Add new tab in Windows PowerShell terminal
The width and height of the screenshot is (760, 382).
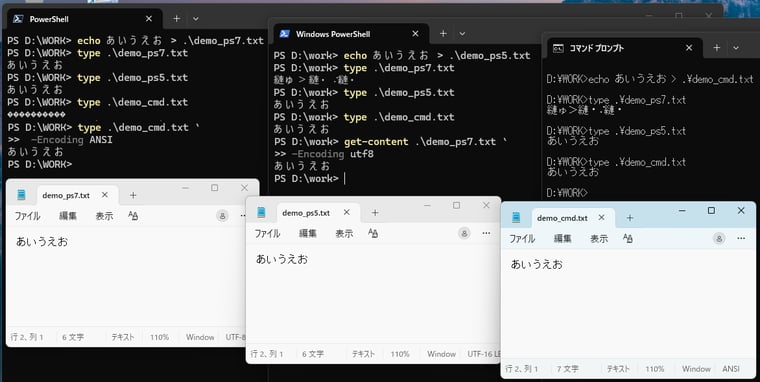443,33
